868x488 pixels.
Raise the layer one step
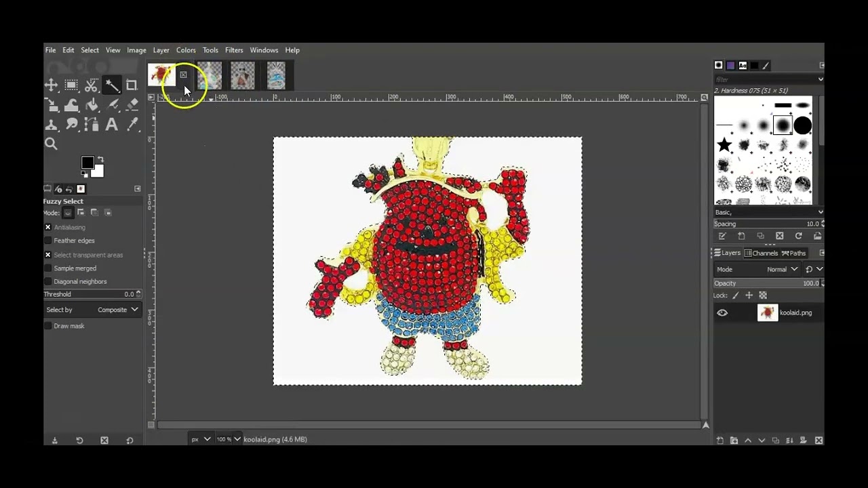pyautogui.click(x=748, y=441)
